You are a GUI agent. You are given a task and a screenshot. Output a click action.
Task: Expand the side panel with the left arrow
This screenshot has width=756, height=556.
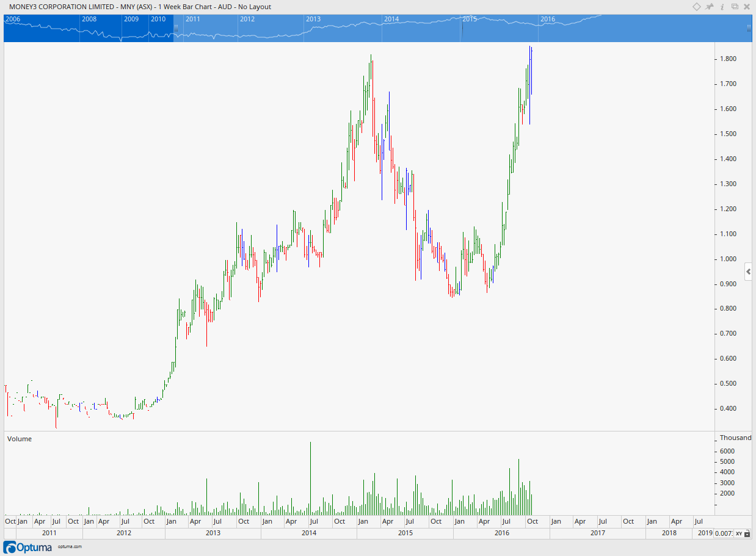[749, 272]
